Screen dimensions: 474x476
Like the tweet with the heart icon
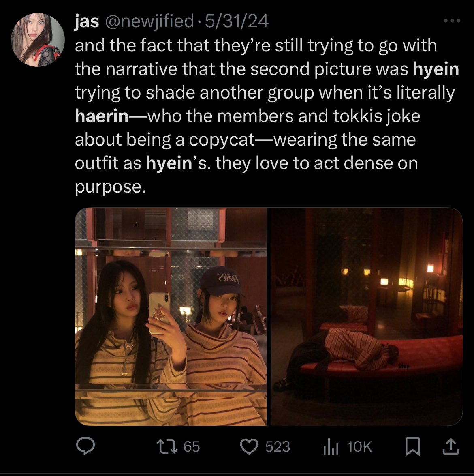tap(249, 446)
